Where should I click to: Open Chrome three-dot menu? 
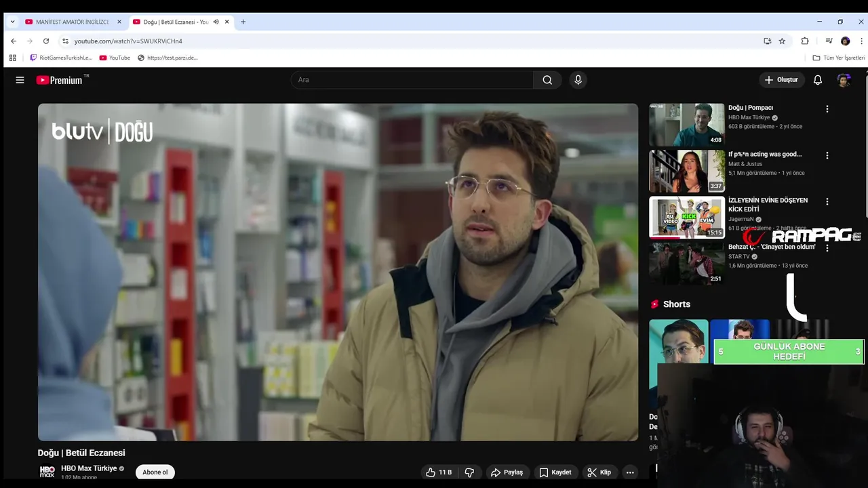(x=861, y=41)
